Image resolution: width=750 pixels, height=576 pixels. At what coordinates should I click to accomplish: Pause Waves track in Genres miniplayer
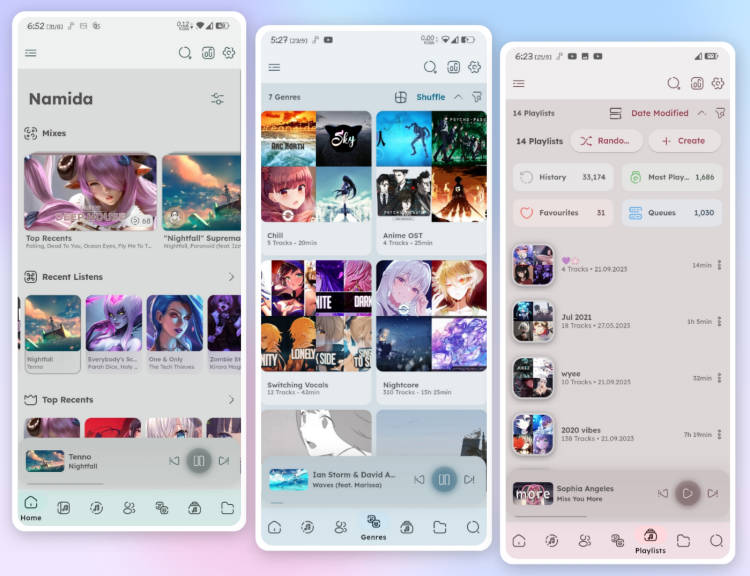tap(444, 479)
